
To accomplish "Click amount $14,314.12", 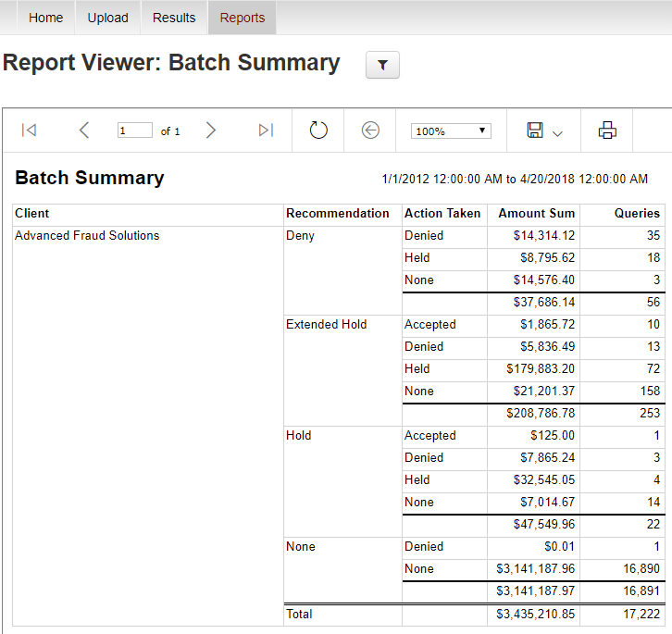I will point(544,235).
